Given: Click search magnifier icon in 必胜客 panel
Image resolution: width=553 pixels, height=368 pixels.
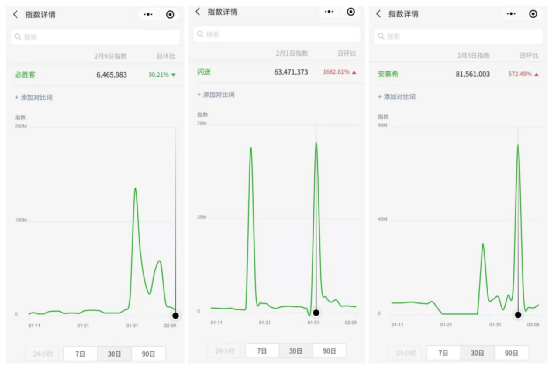Looking at the screenshot, I should pos(18,37).
